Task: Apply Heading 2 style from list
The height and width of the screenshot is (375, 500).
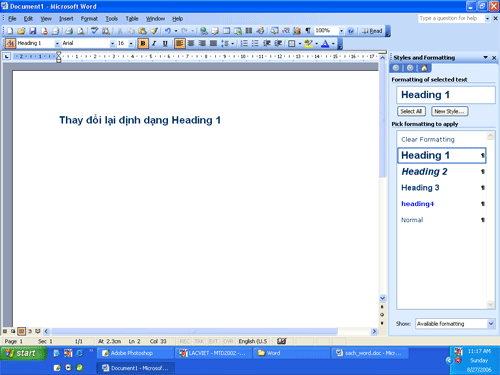Action: click(441, 172)
